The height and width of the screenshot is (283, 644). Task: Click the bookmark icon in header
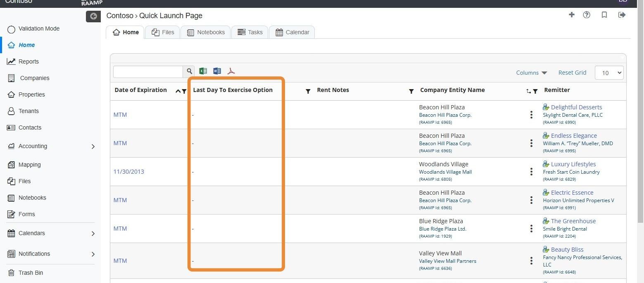click(x=604, y=15)
